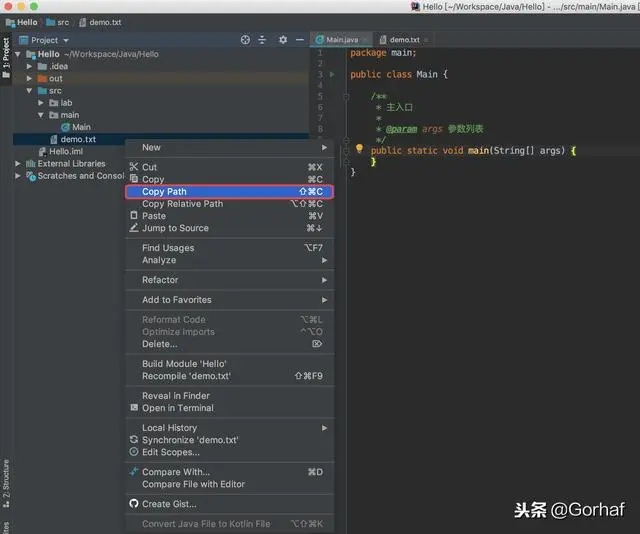This screenshot has width=640, height=534.
Task: Click the Hello.iml file icon
Action: 42,152
